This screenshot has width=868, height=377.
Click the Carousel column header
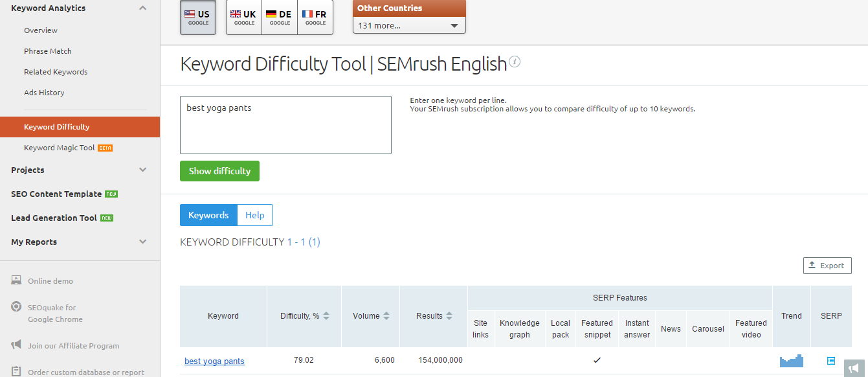pyautogui.click(x=708, y=328)
